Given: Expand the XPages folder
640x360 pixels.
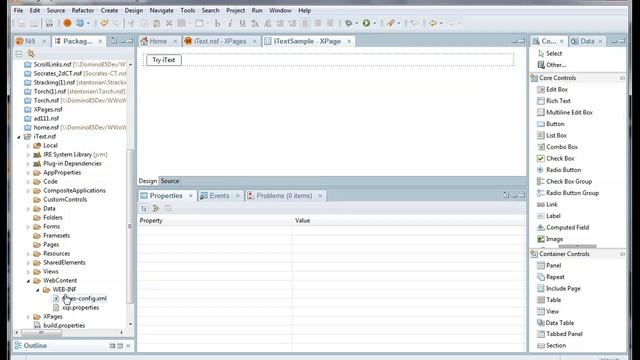Looking at the screenshot, I should [x=28, y=317].
